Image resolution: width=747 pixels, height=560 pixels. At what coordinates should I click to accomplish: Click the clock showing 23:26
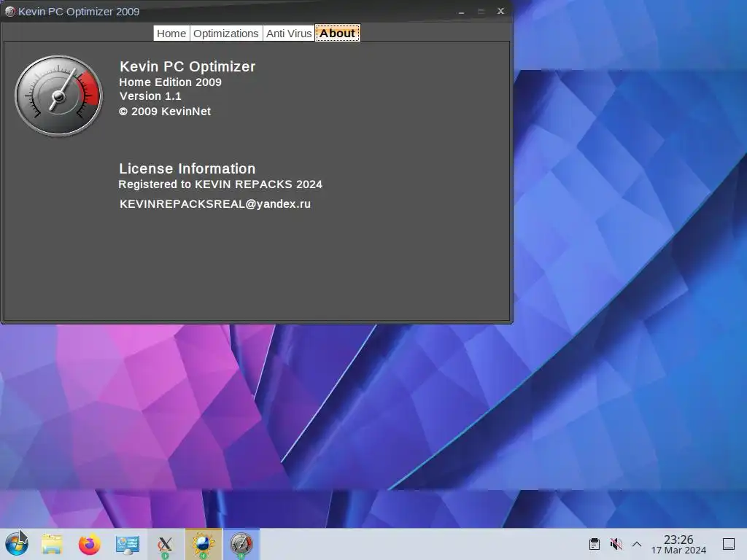(678, 540)
